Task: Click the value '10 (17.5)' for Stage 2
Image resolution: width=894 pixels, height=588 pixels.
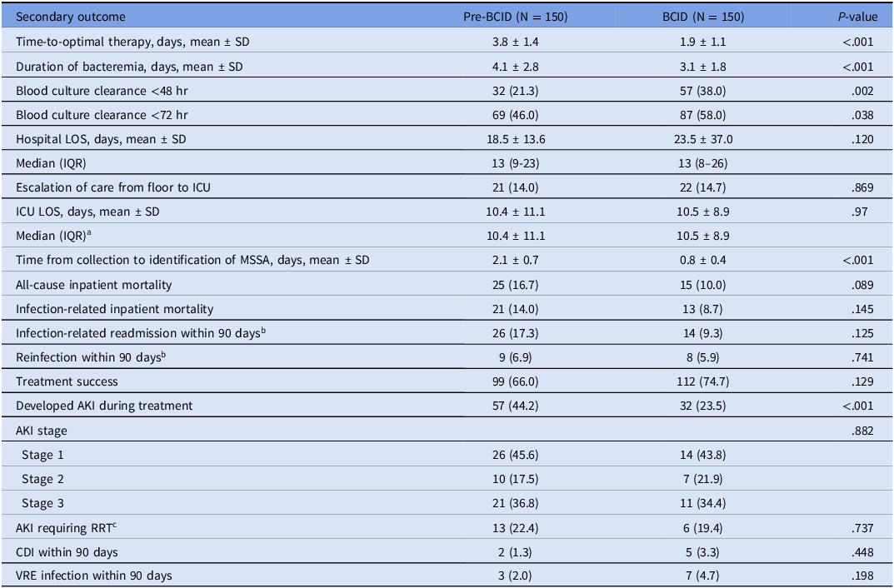Action: coord(516,479)
